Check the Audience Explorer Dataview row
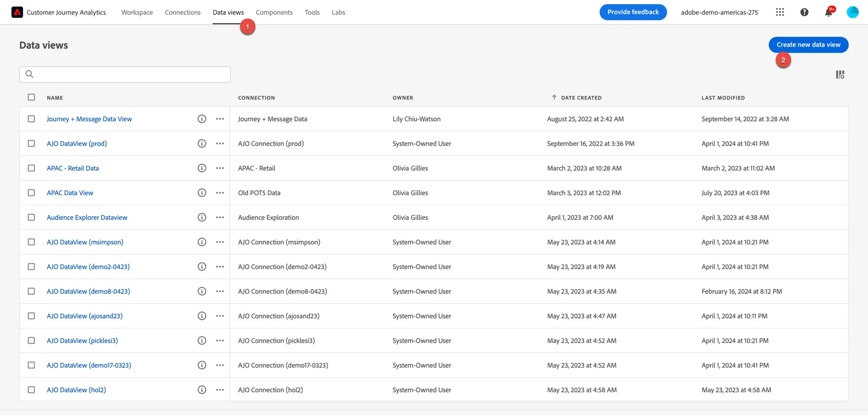The height and width of the screenshot is (415, 868). [x=31, y=217]
